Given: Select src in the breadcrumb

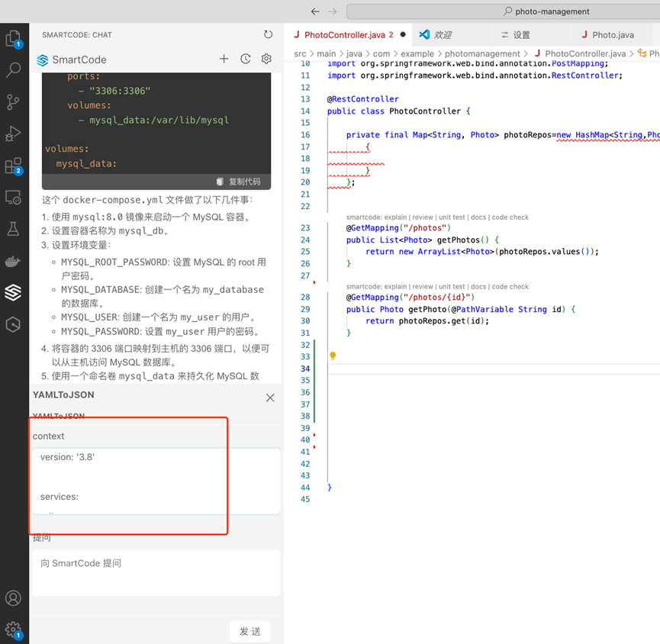Looking at the screenshot, I should click(x=300, y=53).
